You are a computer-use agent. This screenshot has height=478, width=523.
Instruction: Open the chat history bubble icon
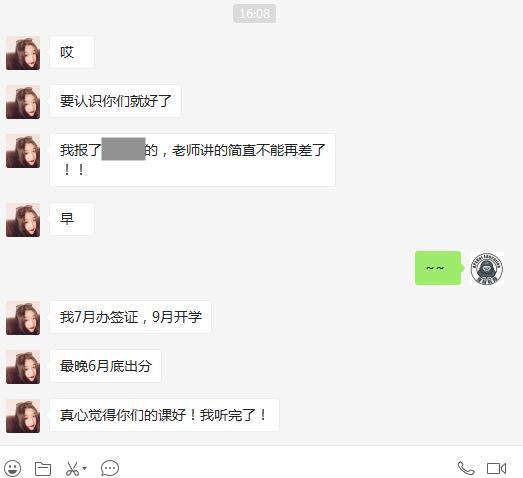(110, 468)
